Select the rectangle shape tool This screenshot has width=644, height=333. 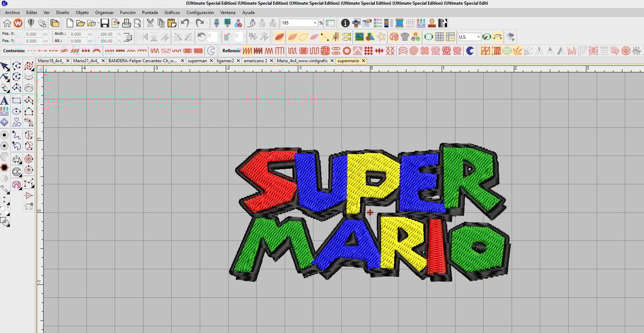pos(16,100)
